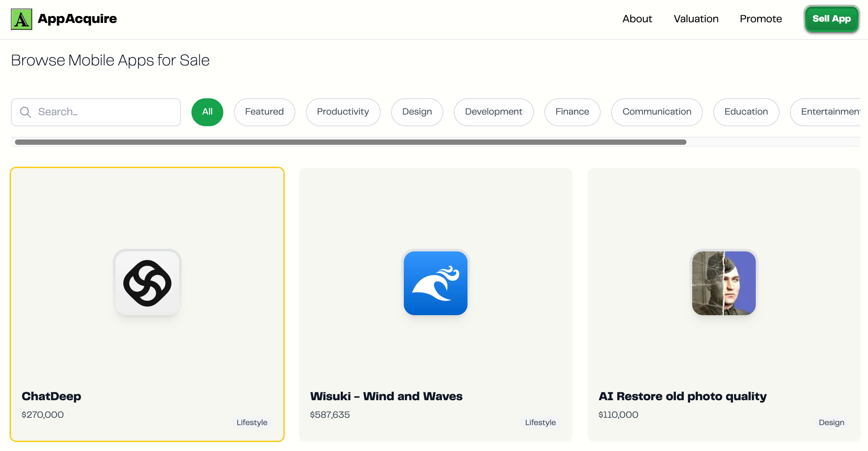Select the All category filter
Screen dimensions: 868x451
coord(207,112)
